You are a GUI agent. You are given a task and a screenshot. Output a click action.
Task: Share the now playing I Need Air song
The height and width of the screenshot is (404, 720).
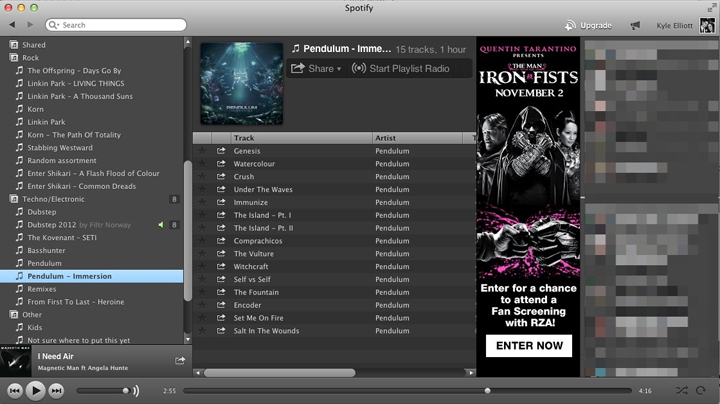pos(180,360)
